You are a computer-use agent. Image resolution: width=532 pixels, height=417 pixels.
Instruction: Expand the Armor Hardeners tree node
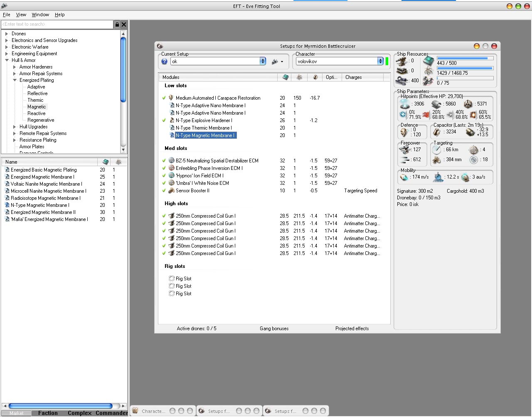(15, 67)
